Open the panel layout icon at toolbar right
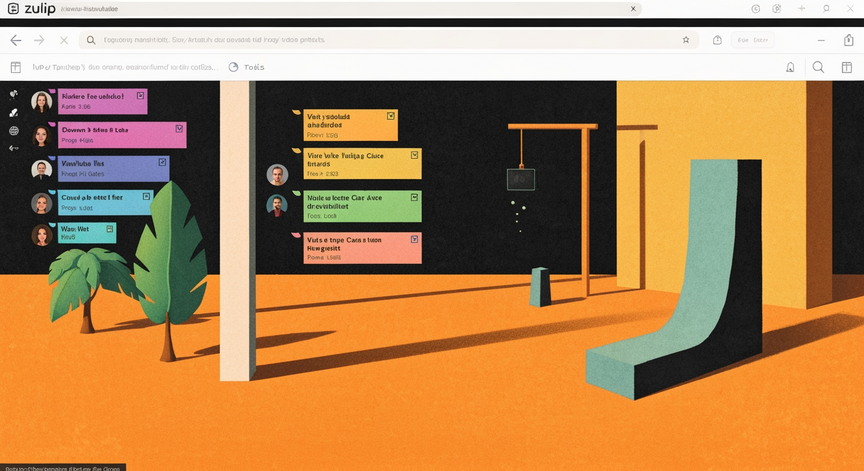Screen dimensions: 864x471 pos(847,67)
